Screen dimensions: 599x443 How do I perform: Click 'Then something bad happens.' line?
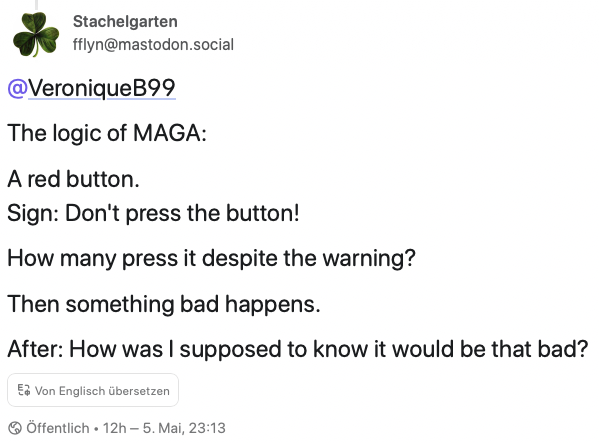(164, 304)
